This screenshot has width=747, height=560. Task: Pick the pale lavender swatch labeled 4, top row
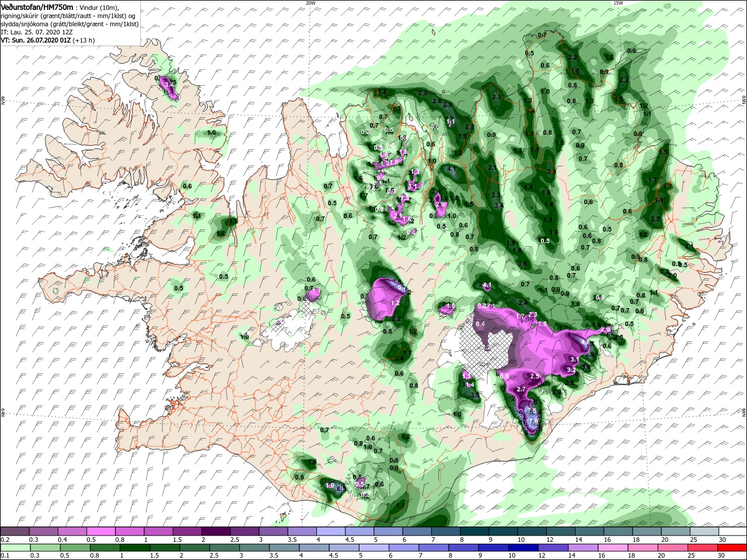click(331, 531)
